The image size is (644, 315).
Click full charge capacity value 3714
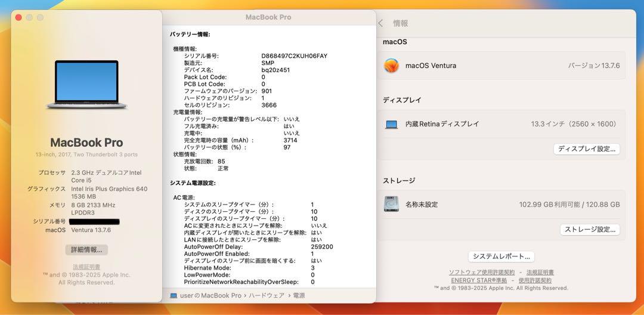290,140
